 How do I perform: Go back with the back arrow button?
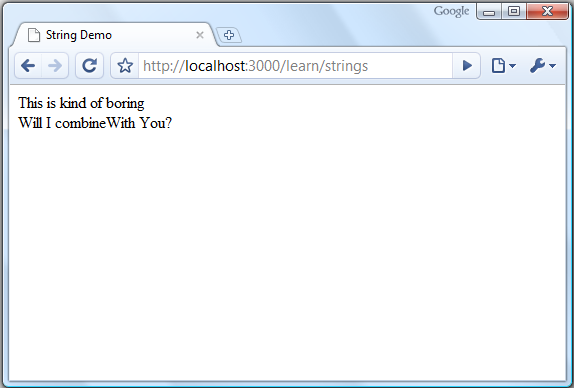pyautogui.click(x=28, y=66)
